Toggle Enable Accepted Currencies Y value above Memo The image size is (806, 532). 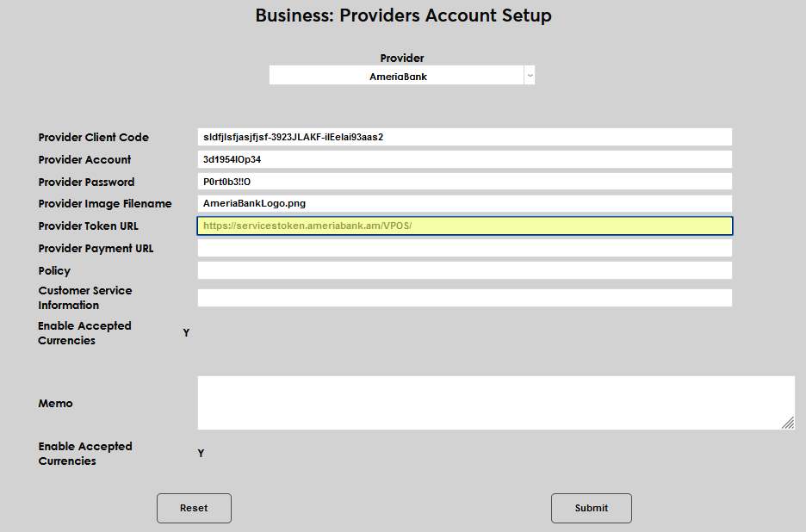[186, 333]
